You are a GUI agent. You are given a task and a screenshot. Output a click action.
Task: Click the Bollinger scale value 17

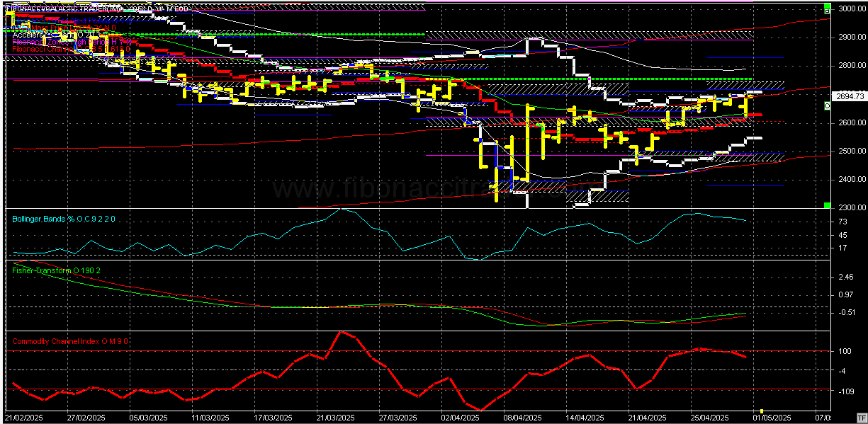pos(842,248)
